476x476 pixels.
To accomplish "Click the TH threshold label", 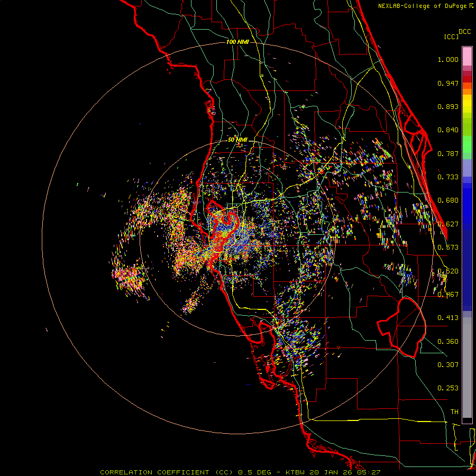I will 454,412.
